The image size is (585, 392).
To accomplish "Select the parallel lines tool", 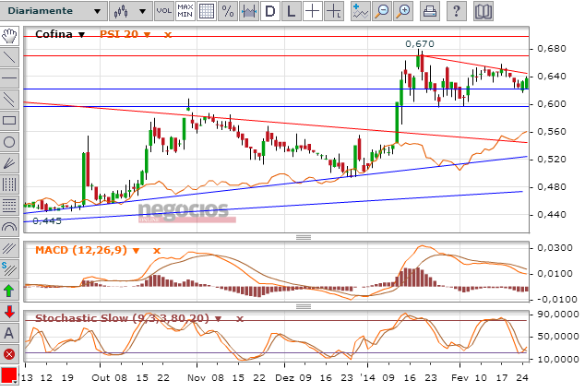I will click(9, 100).
